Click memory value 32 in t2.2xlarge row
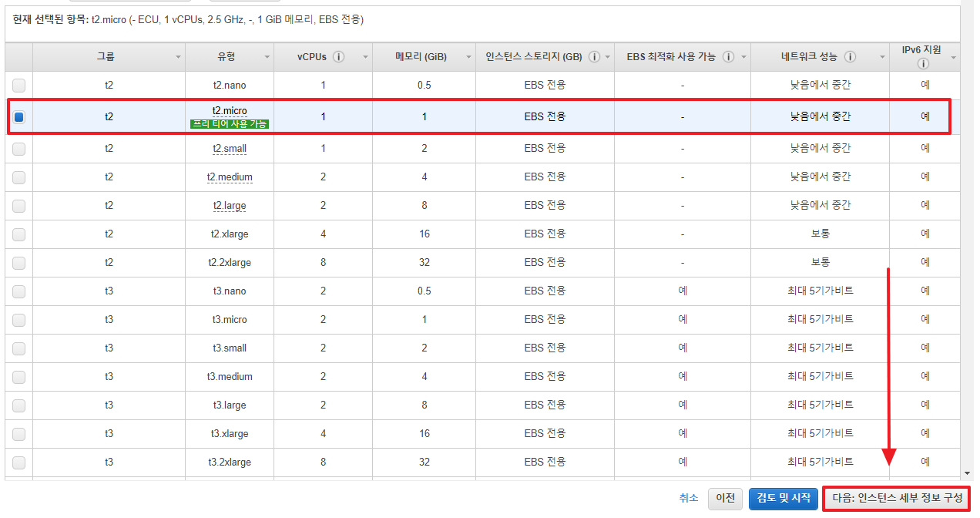This screenshot has height=518, width=980. pyautogui.click(x=424, y=263)
